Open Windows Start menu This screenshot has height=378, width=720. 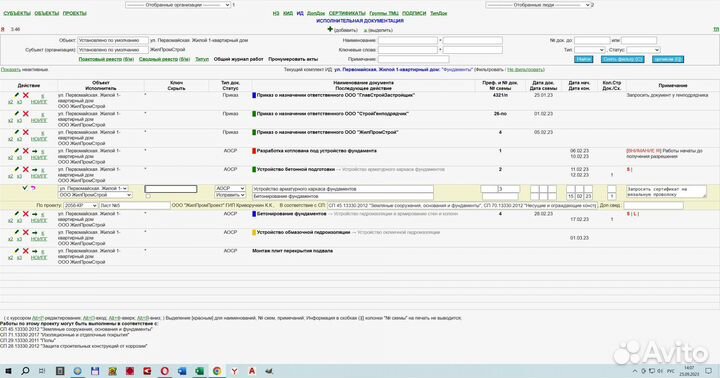8,371
